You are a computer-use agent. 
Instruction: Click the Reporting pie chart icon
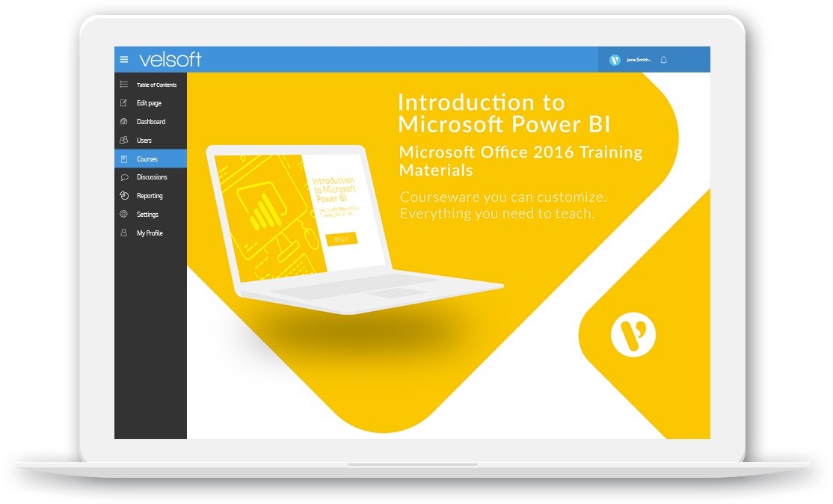(124, 195)
